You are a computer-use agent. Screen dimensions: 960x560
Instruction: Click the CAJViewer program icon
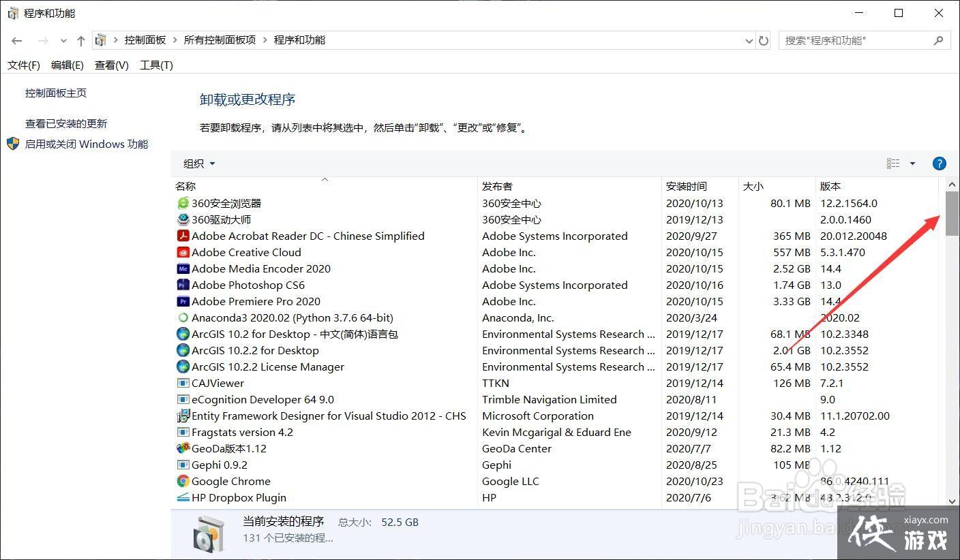click(183, 383)
